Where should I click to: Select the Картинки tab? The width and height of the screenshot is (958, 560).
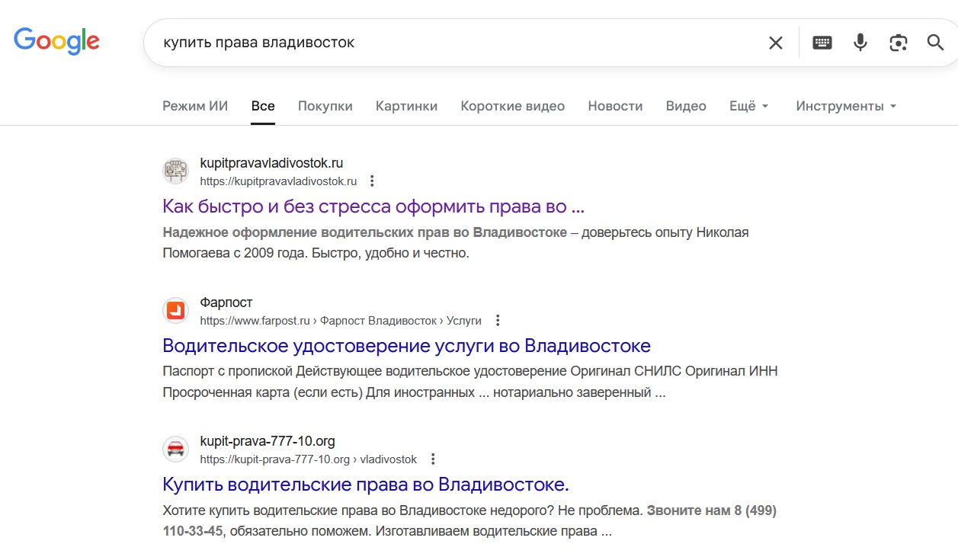click(x=406, y=106)
